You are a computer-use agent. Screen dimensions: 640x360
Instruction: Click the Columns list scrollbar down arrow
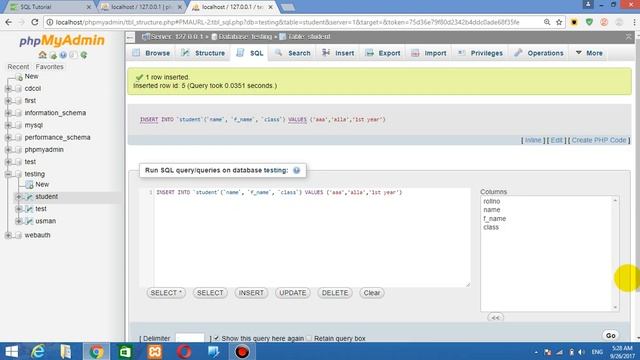pos(615,307)
